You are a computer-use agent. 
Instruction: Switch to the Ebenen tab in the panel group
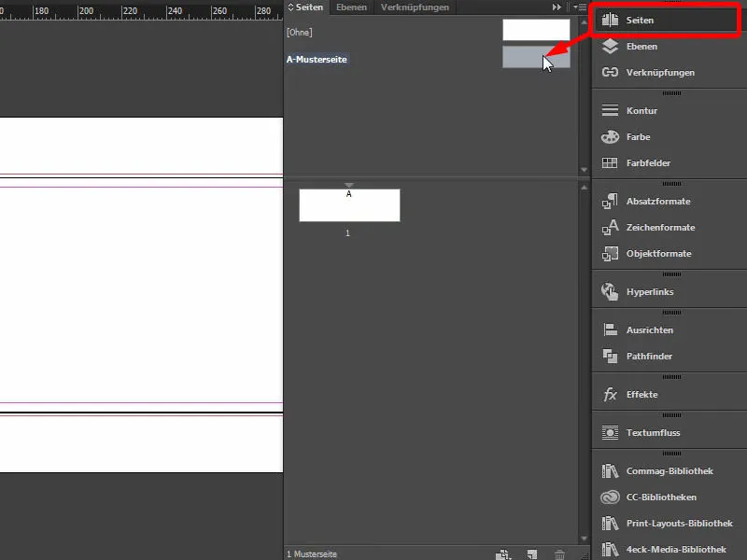[352, 7]
